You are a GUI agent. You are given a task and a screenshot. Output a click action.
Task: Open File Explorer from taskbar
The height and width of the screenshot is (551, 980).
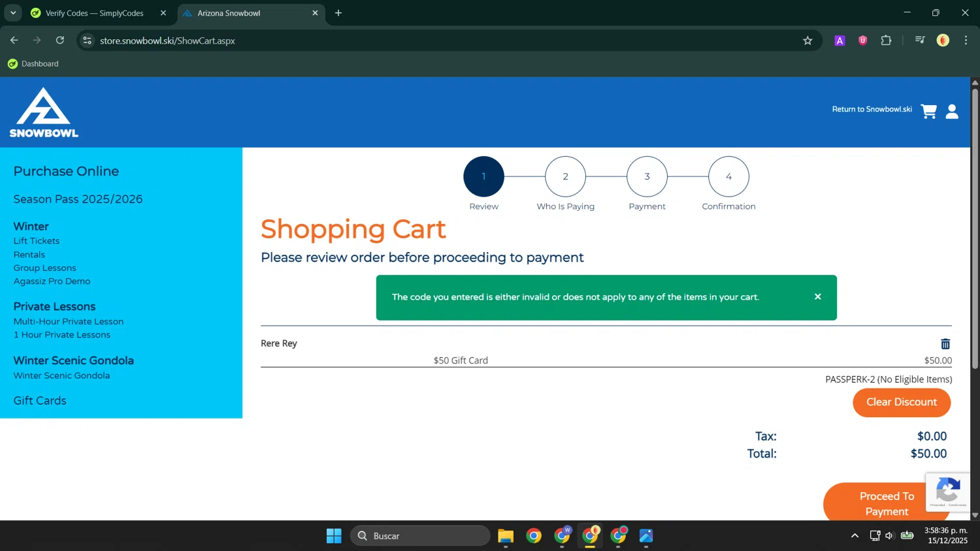(506, 536)
